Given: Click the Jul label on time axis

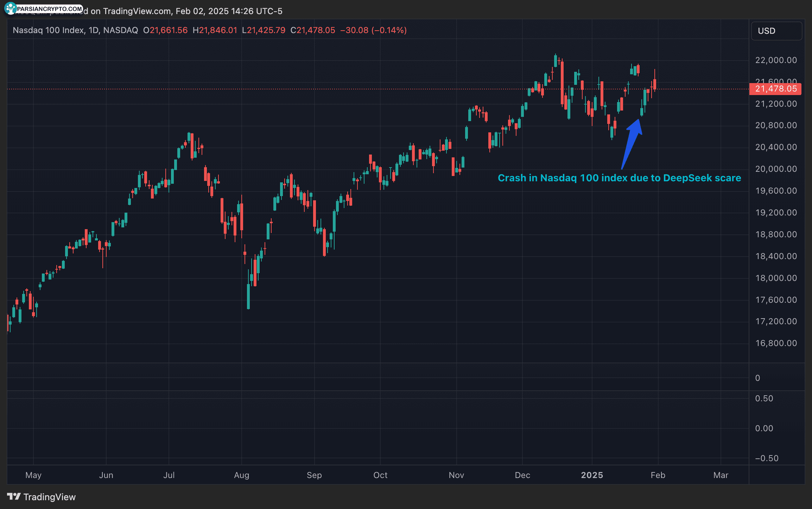Looking at the screenshot, I should coord(169,475).
